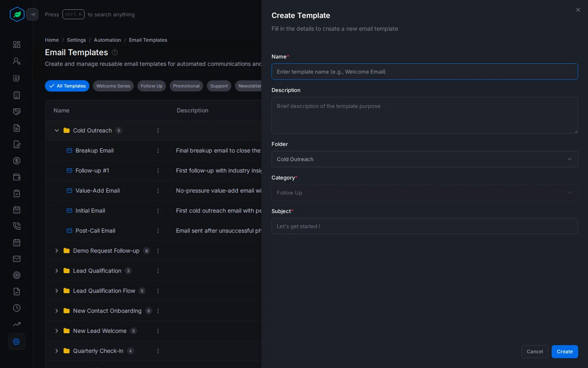This screenshot has width=588, height=368.
Task: Expand the New Contact Onboarding folder
Action: pos(57,311)
